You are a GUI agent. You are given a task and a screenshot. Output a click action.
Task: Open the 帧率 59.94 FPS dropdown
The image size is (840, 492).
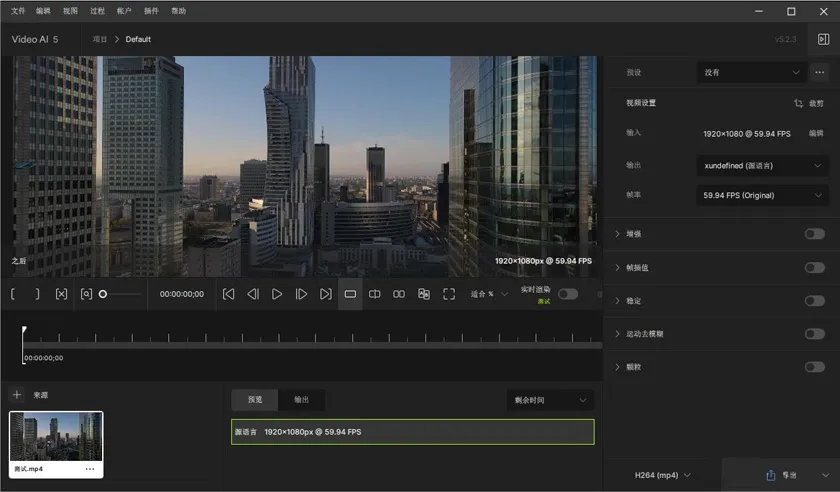tap(762, 195)
